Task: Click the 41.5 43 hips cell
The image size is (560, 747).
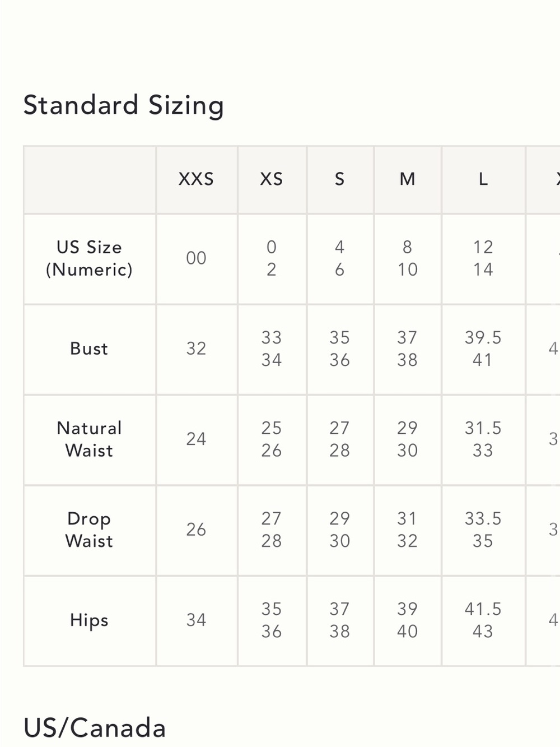Action: 483,620
